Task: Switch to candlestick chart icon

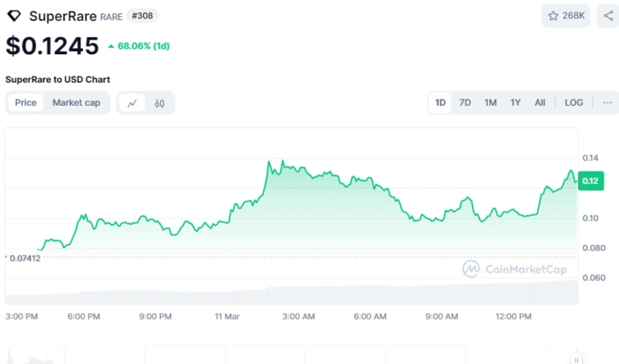Action: coord(159,103)
